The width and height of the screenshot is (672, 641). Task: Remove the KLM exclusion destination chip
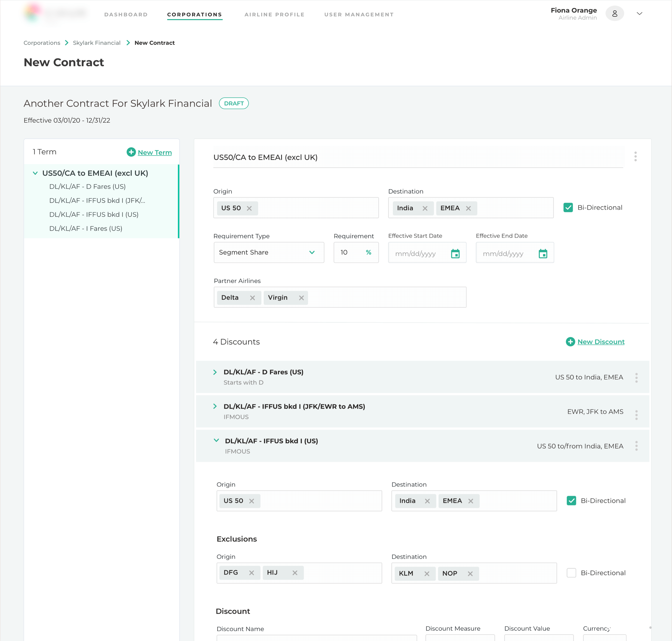point(427,573)
